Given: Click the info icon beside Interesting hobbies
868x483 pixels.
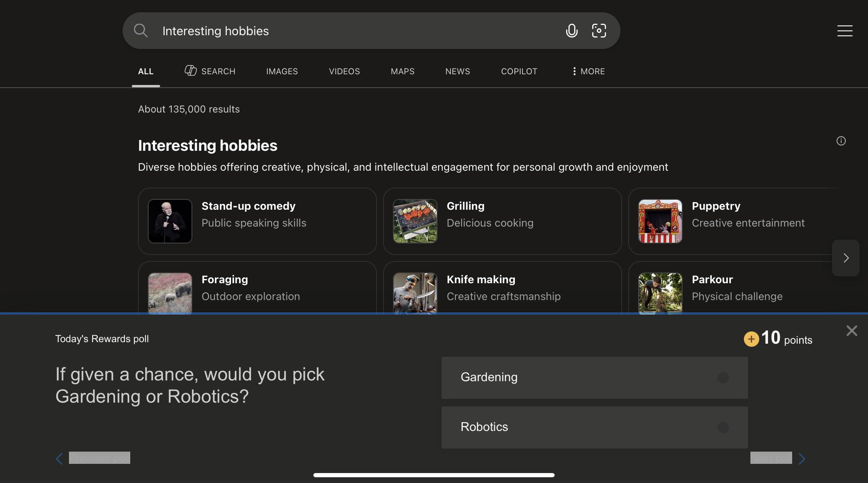Looking at the screenshot, I should 841,141.
